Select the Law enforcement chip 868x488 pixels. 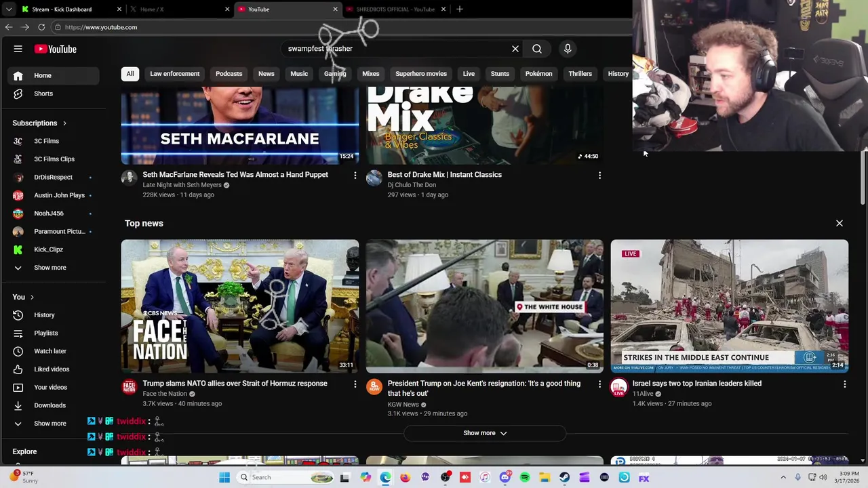[174, 74]
